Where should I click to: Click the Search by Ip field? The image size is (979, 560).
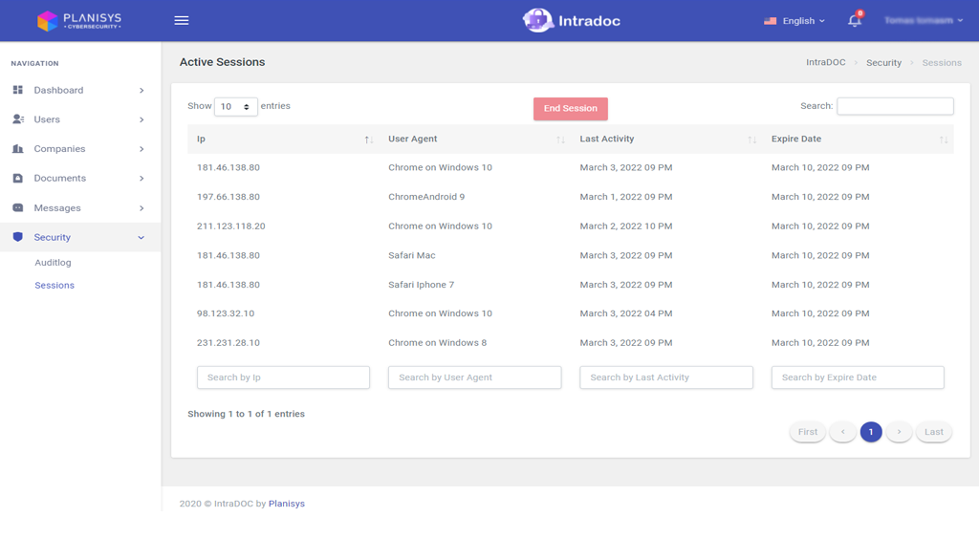(x=283, y=377)
